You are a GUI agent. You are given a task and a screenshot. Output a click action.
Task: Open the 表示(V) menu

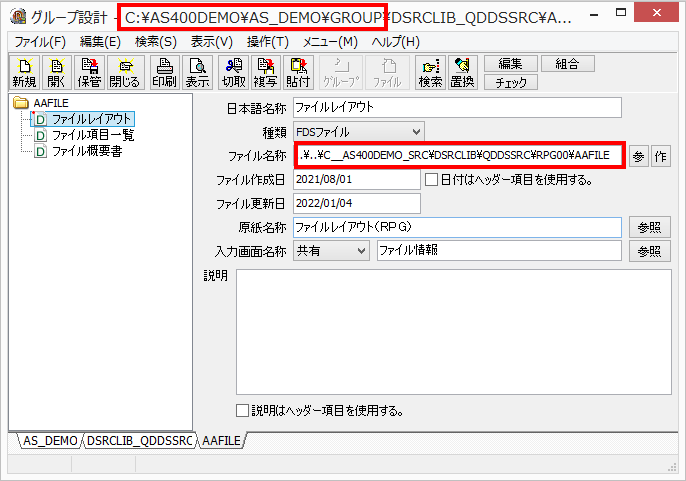tap(211, 42)
